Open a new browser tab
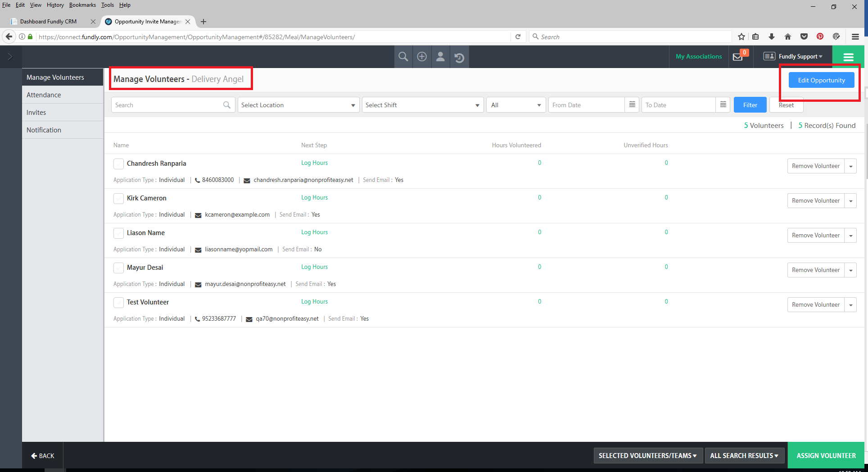The width and height of the screenshot is (868, 472). coord(203,22)
